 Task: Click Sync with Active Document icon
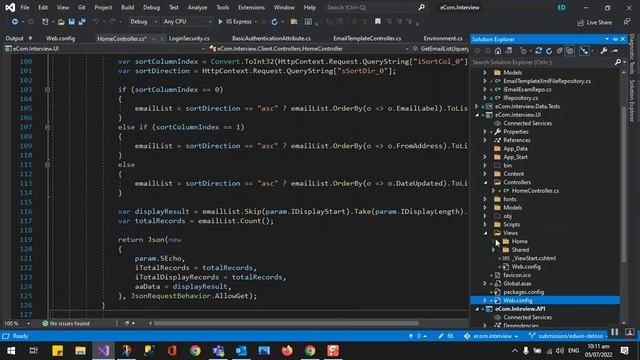tap(538, 51)
